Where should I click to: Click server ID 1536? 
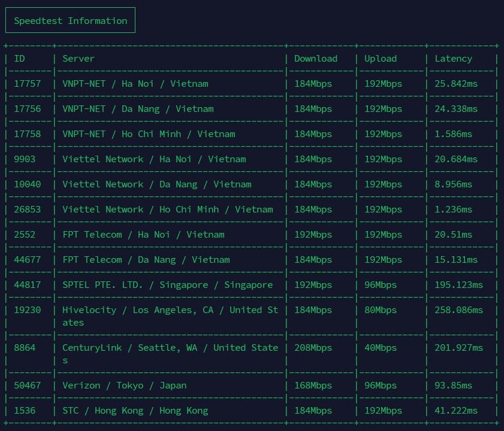(25, 411)
